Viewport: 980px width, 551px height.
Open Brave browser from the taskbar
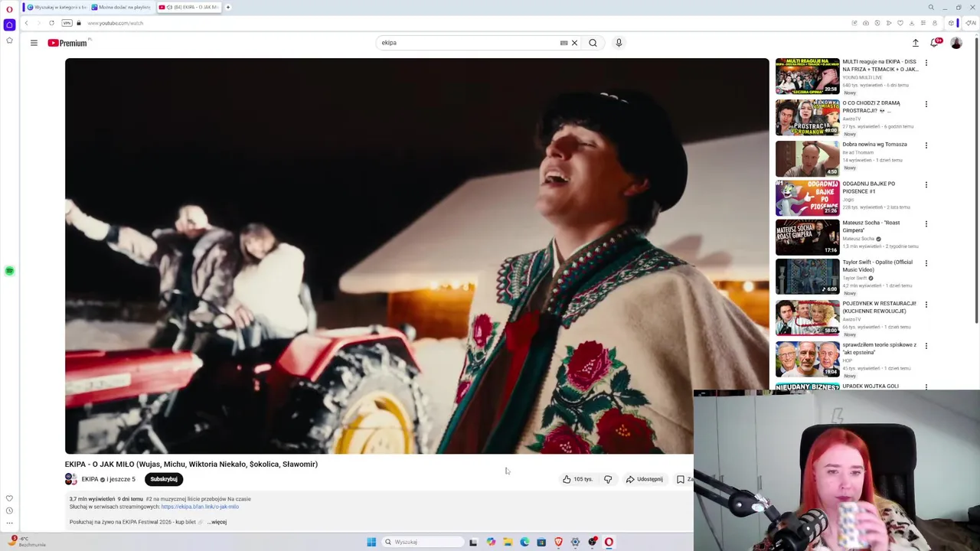click(558, 542)
